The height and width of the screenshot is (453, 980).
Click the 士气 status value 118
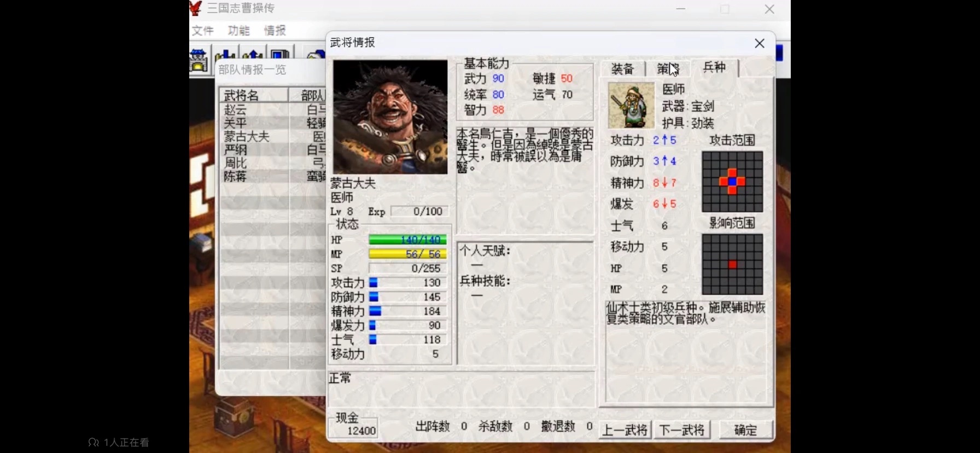pos(431,339)
